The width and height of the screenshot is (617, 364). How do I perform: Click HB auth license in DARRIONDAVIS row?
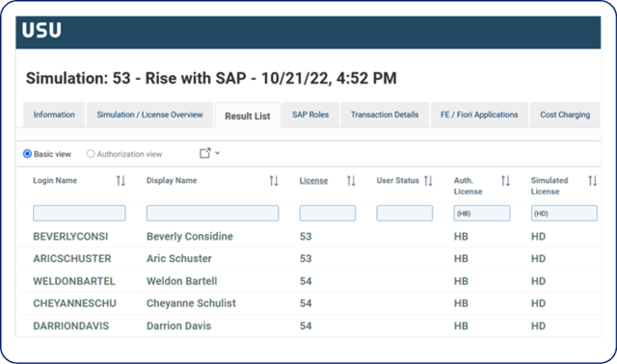coord(461,325)
